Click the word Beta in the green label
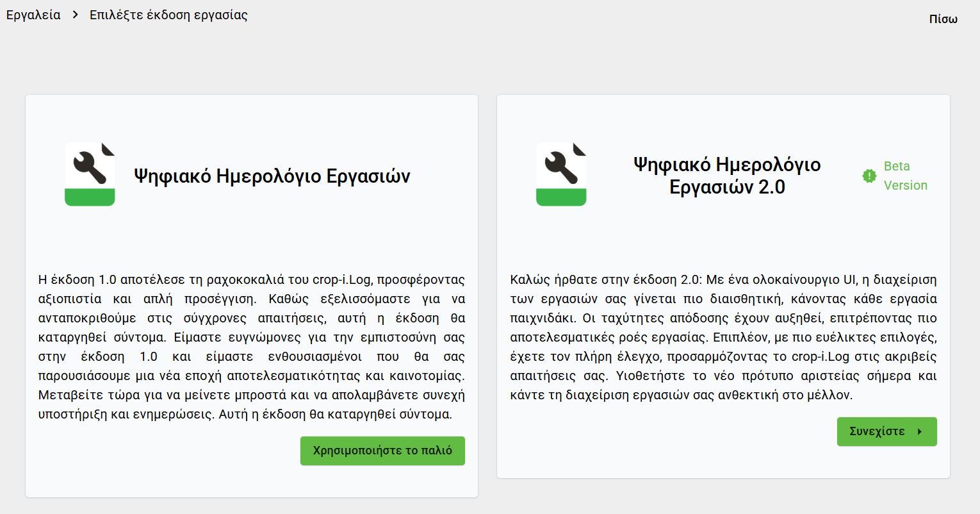Screen dimensions: 980x514 (x=897, y=166)
